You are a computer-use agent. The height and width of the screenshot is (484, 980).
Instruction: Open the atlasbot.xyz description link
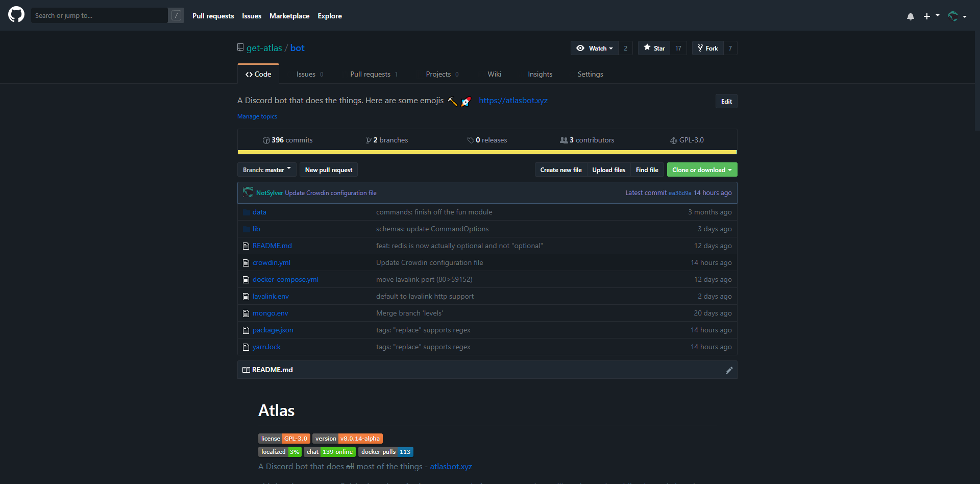(513, 101)
